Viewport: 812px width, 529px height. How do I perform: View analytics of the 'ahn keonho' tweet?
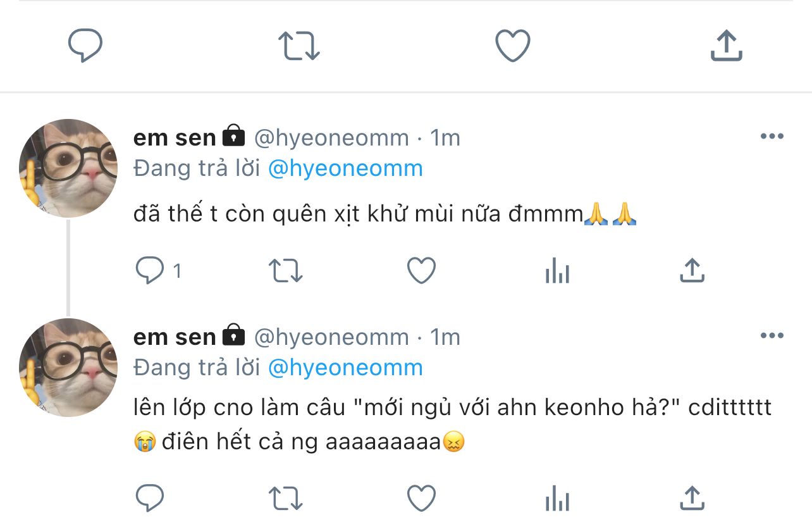click(x=557, y=499)
